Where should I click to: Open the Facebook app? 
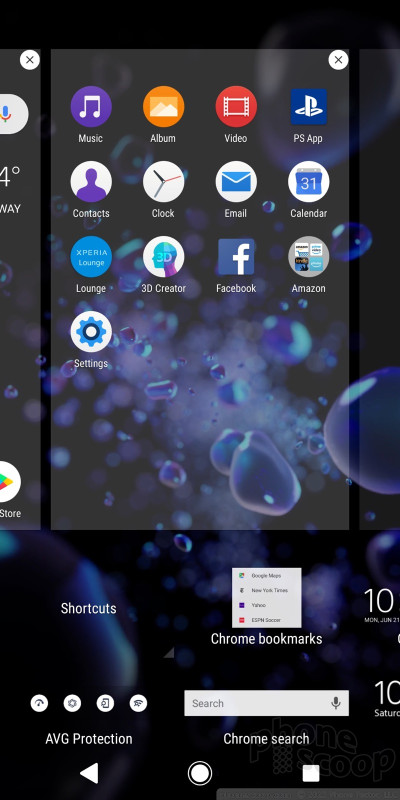tap(236, 257)
